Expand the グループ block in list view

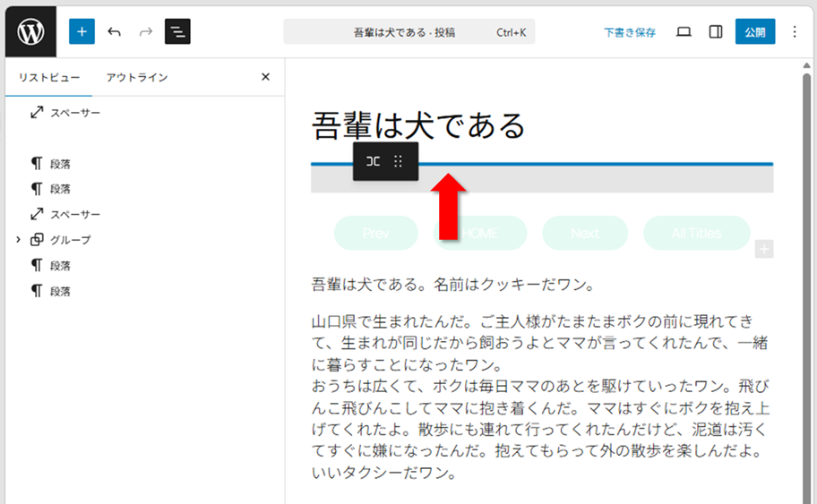19,240
